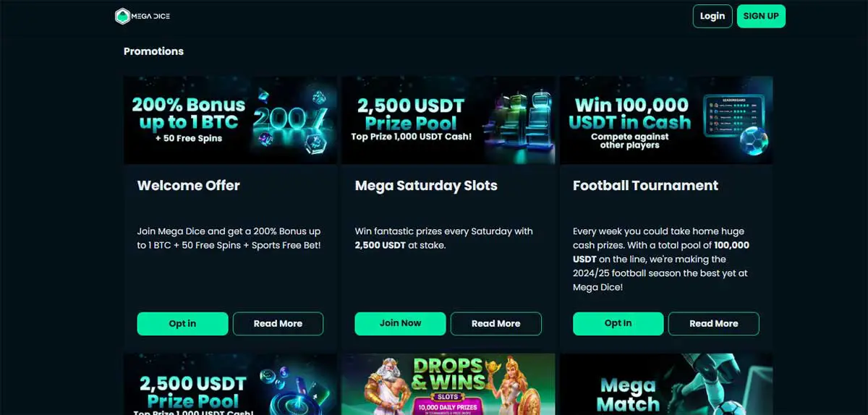Click the Football Tournament heading
This screenshot has height=415, width=868.
(x=645, y=186)
